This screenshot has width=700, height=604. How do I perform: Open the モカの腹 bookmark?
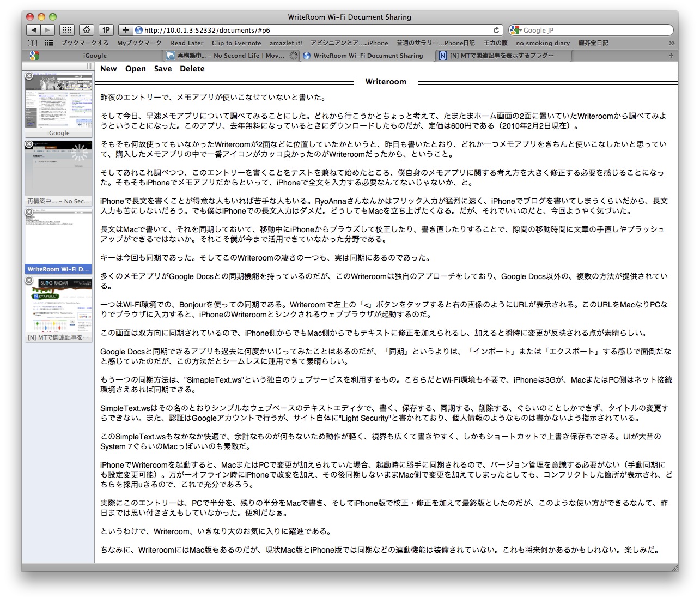[495, 43]
